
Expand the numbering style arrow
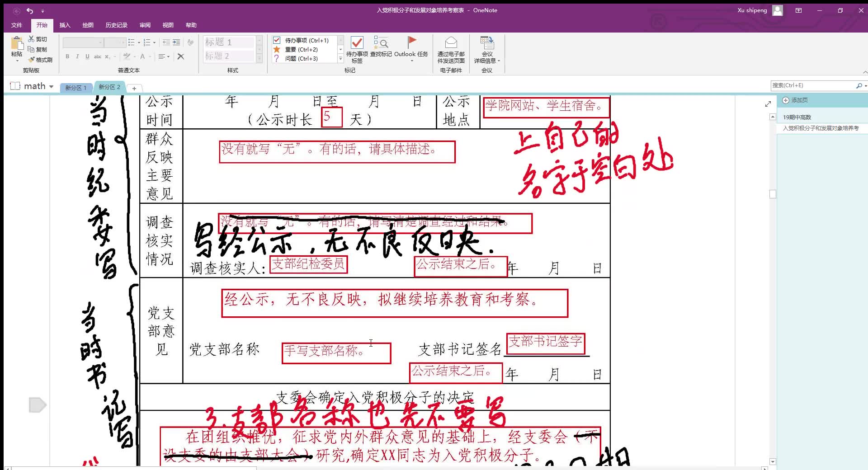(154, 42)
